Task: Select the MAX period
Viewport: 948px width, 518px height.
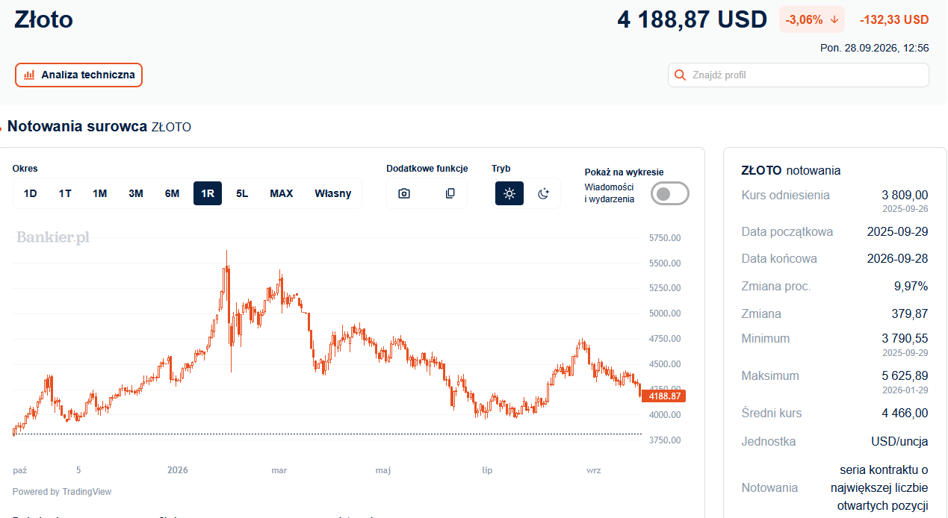Action: tap(281, 193)
